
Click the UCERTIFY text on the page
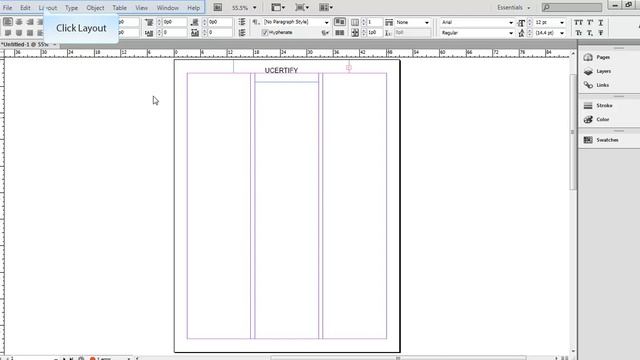[x=281, y=71]
